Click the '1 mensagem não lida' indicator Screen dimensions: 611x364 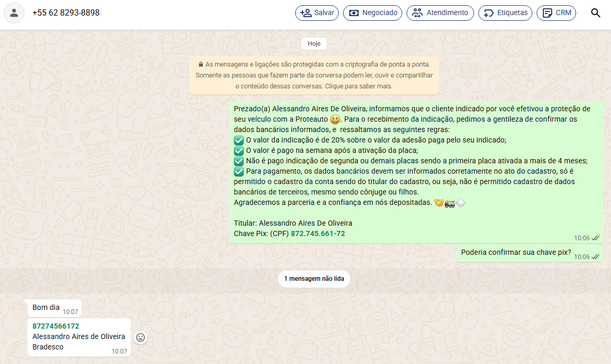click(x=314, y=279)
